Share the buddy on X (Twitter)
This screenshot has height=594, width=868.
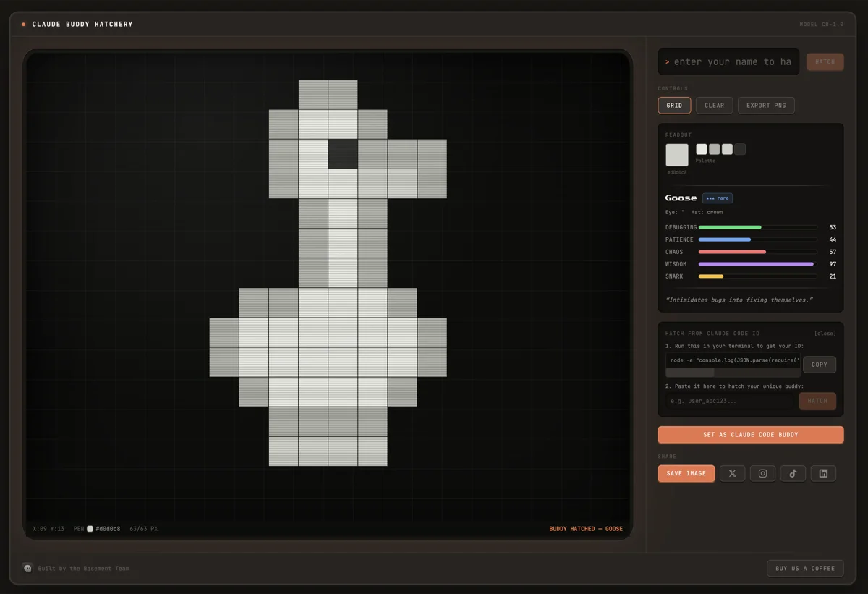tap(732, 473)
